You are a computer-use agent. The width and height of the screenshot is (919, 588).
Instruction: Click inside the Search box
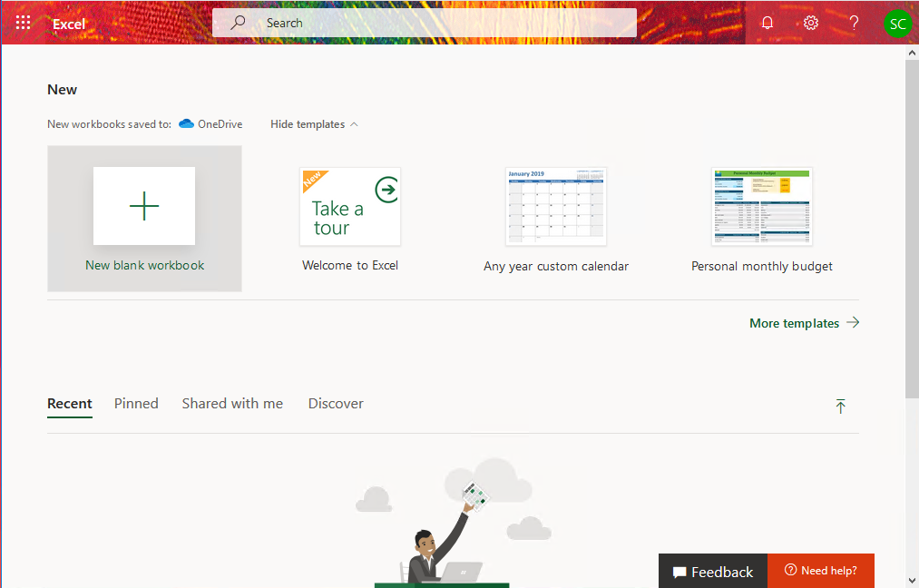pos(435,23)
